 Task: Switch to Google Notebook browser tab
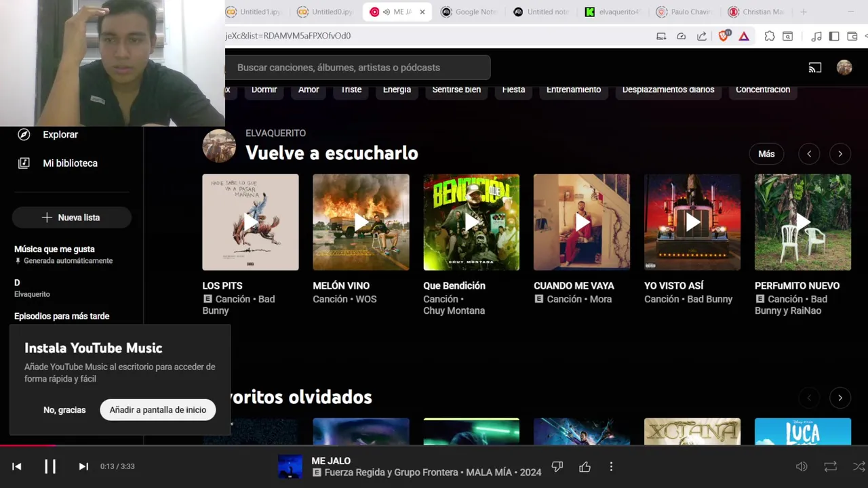coord(469,12)
